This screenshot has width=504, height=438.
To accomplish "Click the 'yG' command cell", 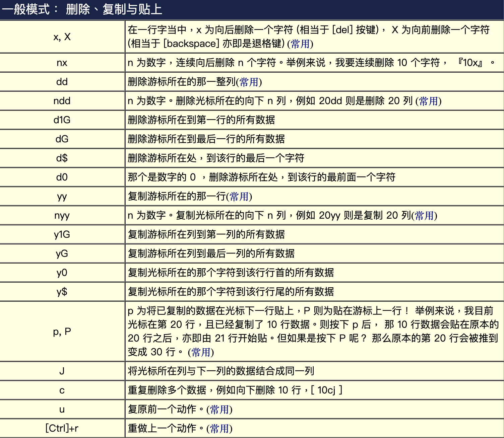I will 62,253.
